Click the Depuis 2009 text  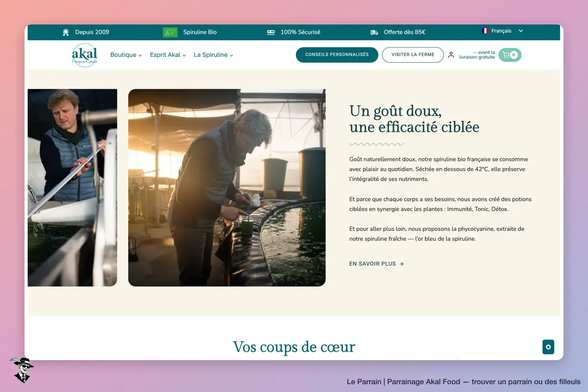pyautogui.click(x=92, y=32)
